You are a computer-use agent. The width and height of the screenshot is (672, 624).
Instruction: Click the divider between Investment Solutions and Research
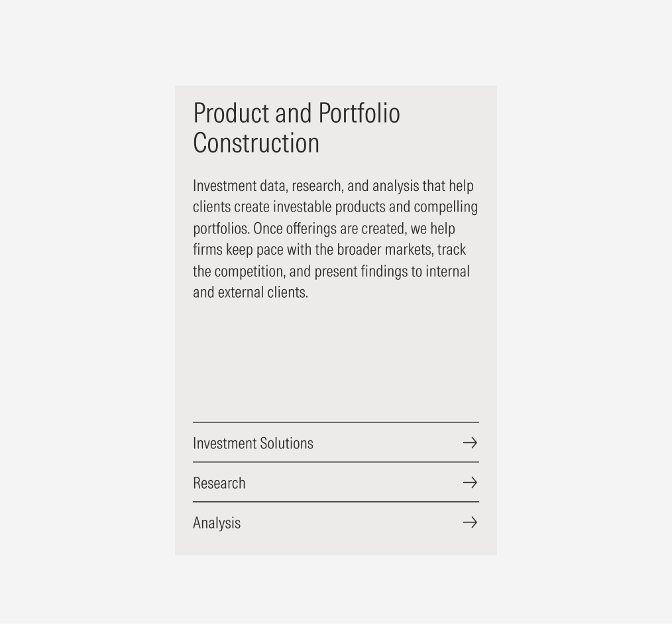coord(336,462)
